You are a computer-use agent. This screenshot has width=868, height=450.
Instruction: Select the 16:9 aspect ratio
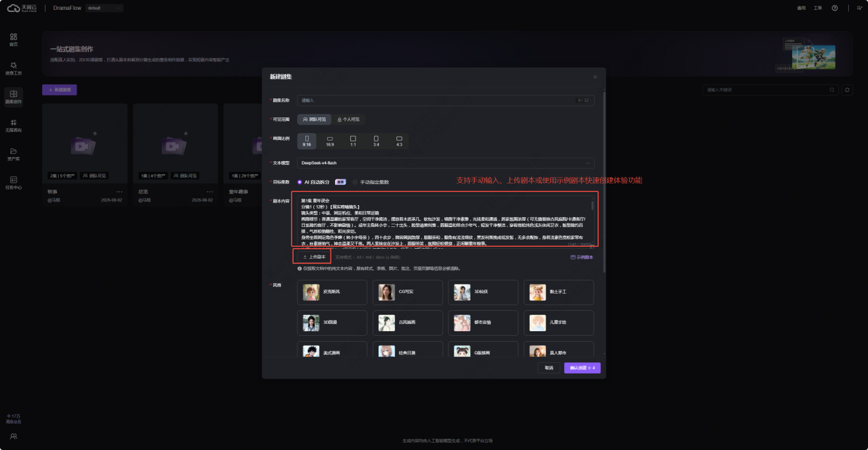(330, 141)
